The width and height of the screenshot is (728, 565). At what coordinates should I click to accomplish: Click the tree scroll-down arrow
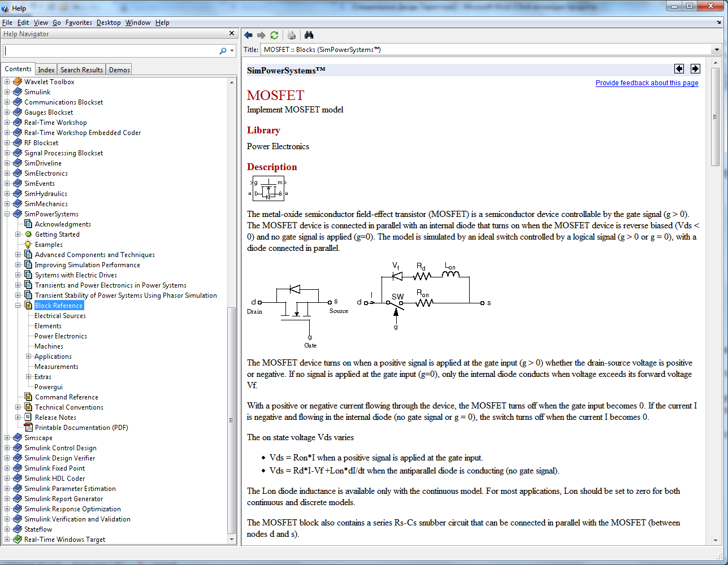tap(232, 539)
